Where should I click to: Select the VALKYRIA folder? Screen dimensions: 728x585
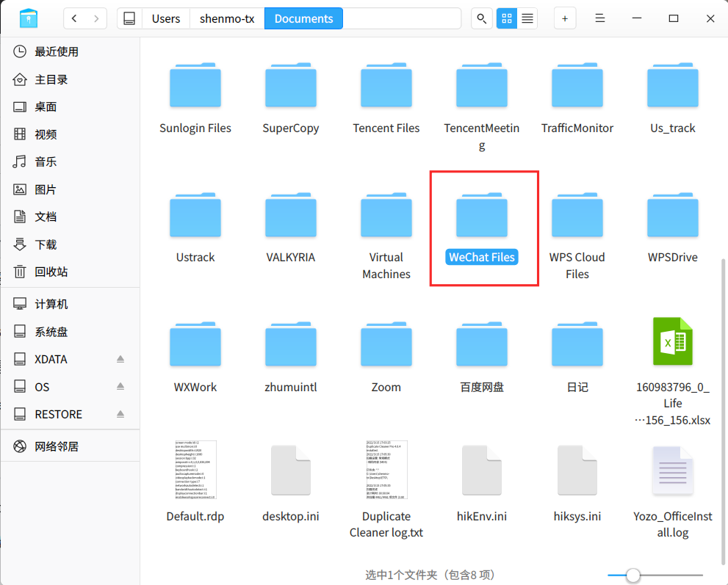(291, 228)
